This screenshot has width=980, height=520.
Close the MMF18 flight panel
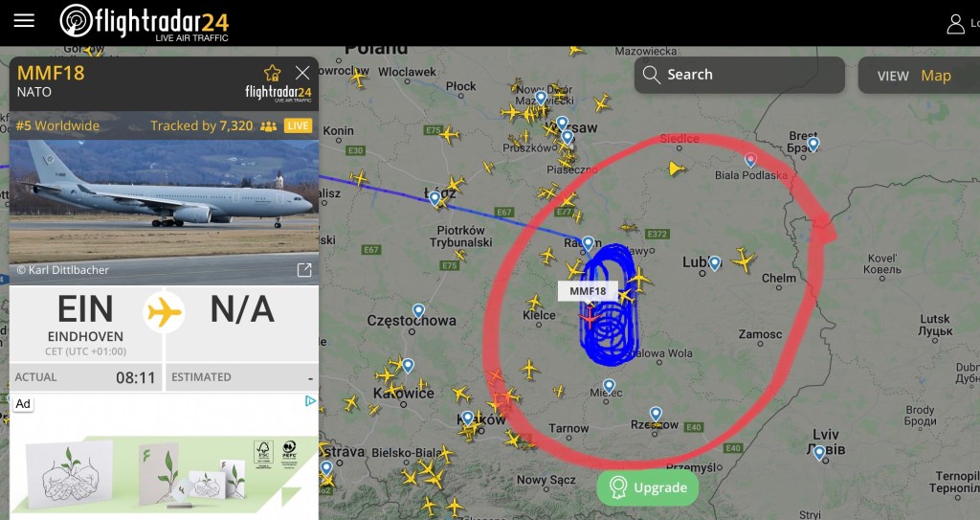click(302, 73)
